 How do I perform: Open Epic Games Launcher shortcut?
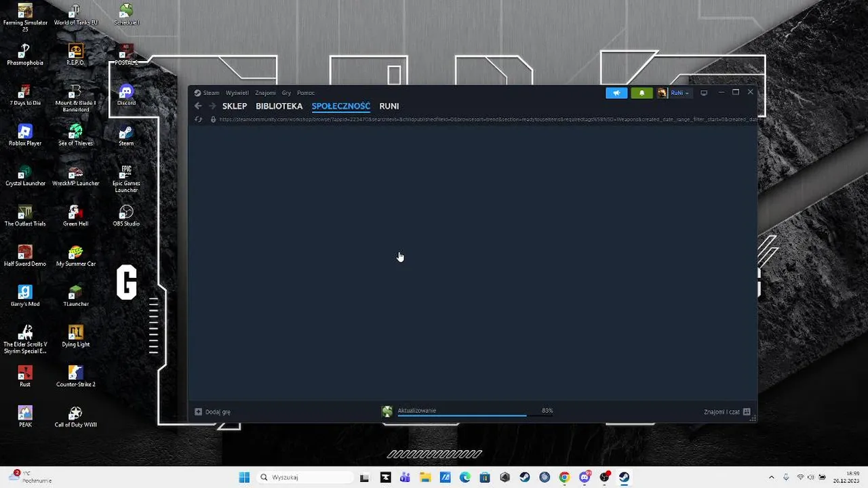126,178
